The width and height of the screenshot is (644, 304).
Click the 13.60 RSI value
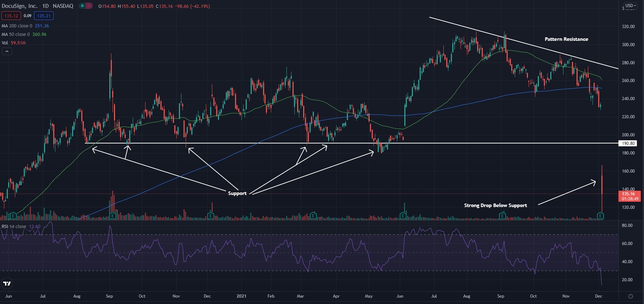pos(34,227)
